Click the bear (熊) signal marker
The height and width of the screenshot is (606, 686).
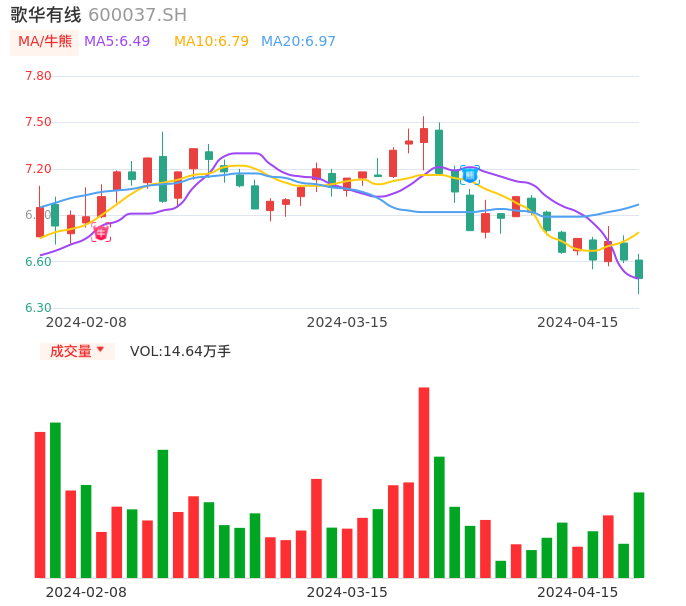(x=470, y=175)
